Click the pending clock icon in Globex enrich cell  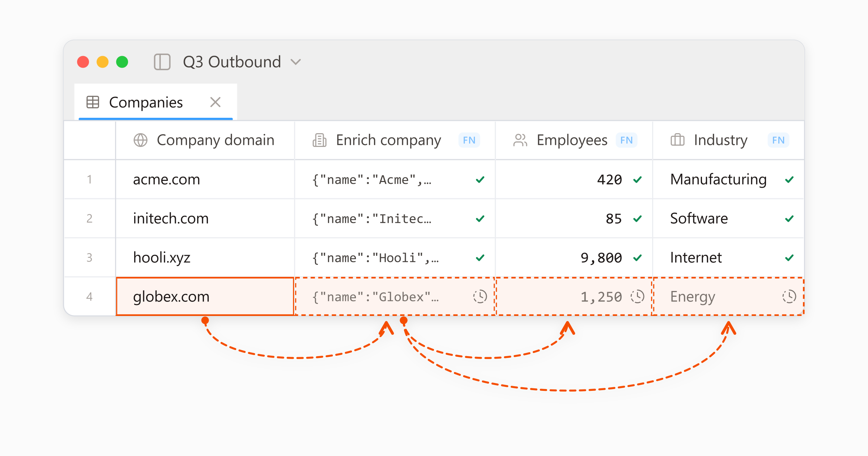480,297
